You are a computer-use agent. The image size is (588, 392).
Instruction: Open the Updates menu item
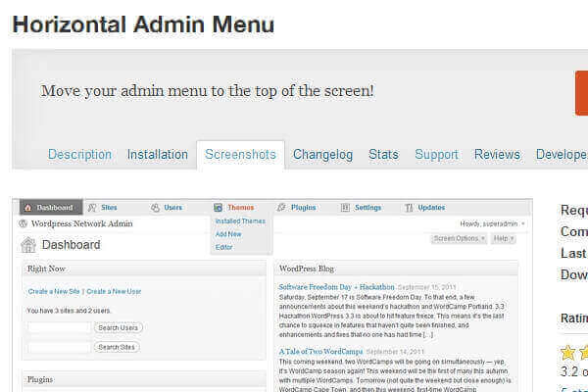click(431, 208)
